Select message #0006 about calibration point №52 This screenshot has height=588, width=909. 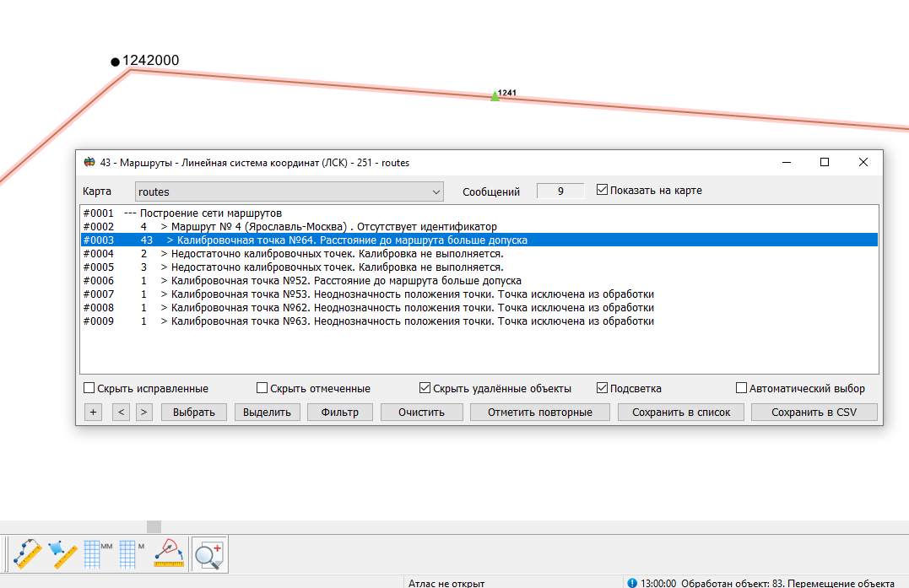click(x=338, y=281)
